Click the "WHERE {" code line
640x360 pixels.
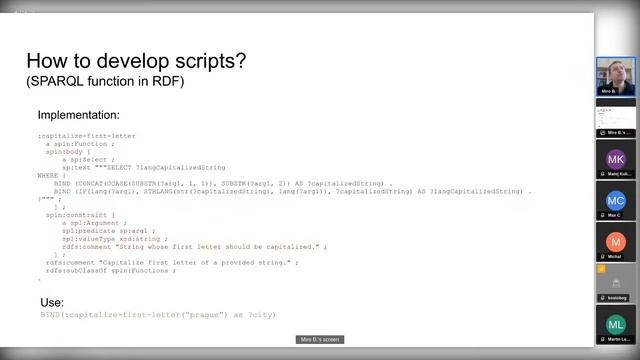click(51, 176)
